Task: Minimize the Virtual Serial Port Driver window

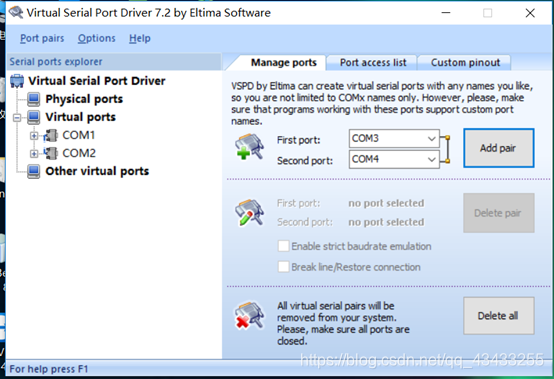Action: 446,13
